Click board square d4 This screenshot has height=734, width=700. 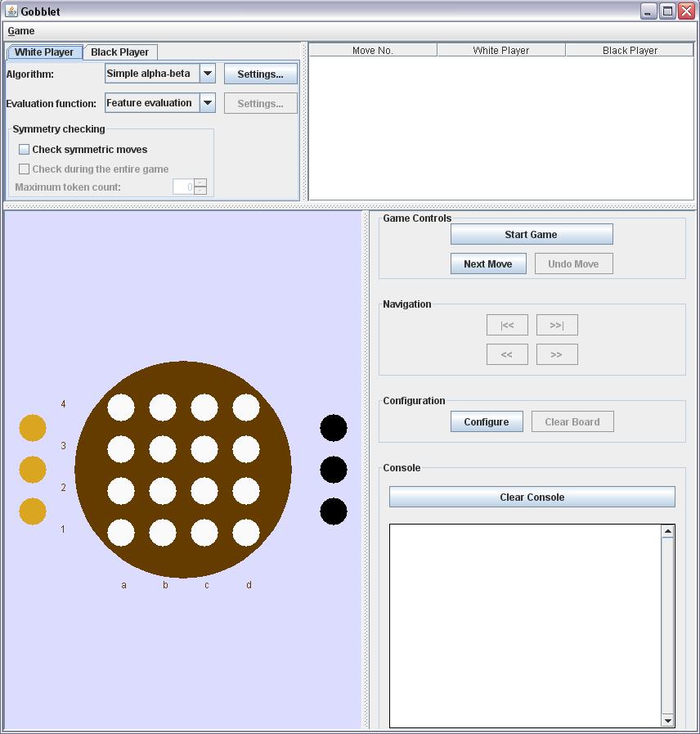click(246, 408)
